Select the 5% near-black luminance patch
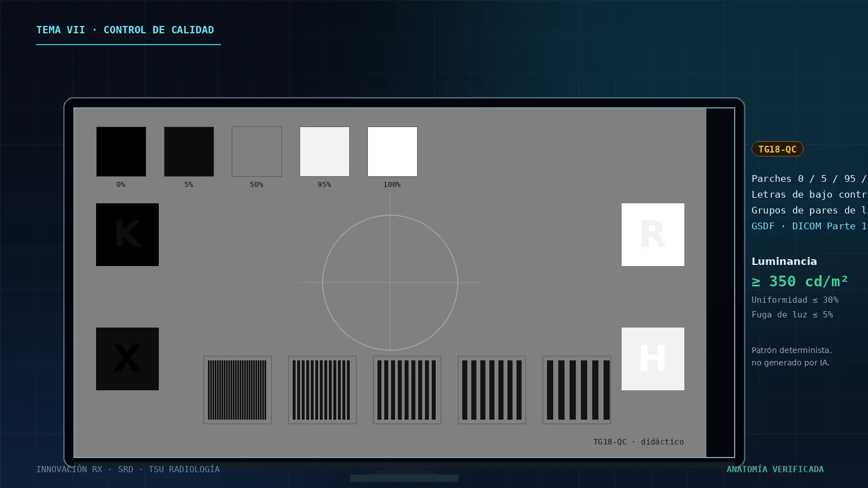868x488 pixels. coord(189,151)
